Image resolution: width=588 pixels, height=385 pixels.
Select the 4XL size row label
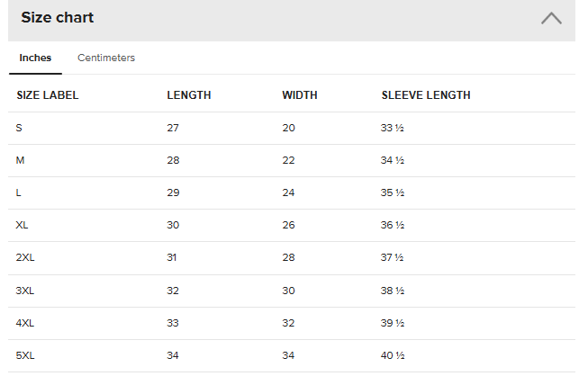click(x=25, y=323)
